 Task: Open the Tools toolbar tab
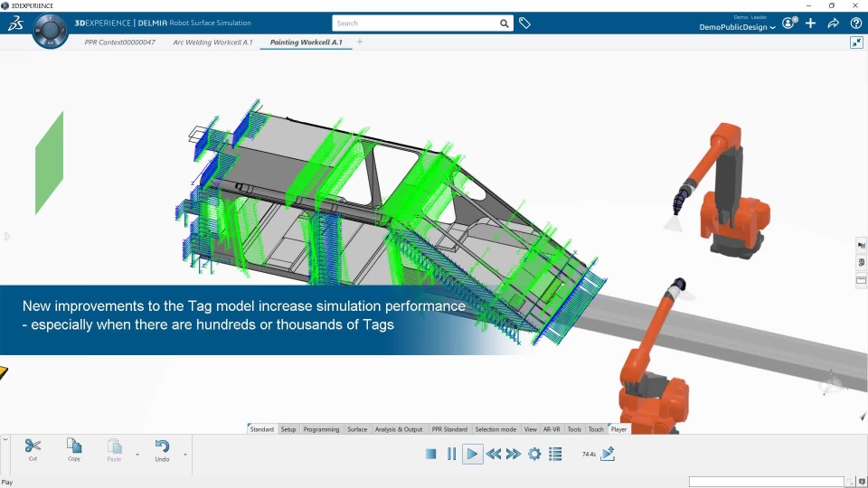coord(575,429)
